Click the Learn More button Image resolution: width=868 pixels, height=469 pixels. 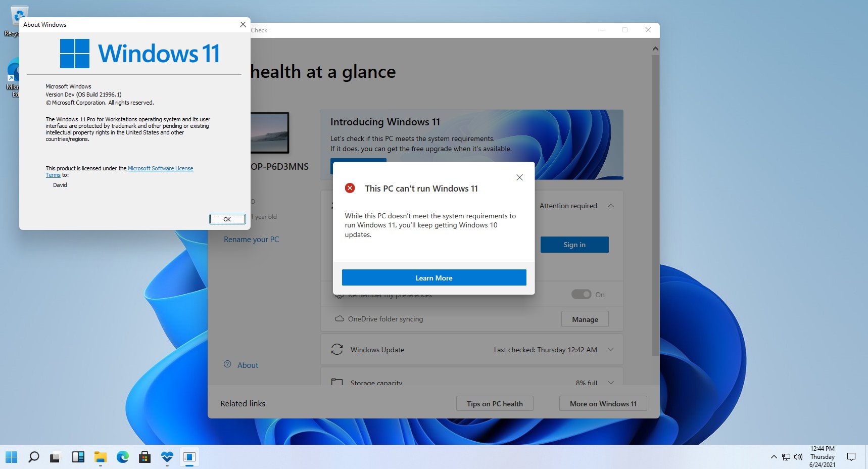pos(434,277)
